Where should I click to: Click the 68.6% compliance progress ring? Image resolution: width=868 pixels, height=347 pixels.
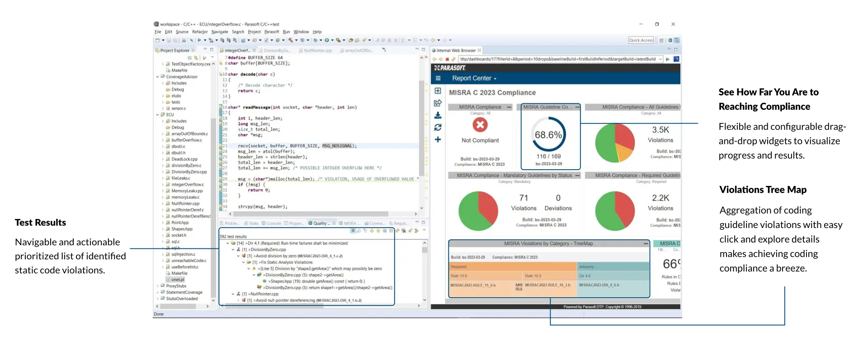pyautogui.click(x=548, y=134)
